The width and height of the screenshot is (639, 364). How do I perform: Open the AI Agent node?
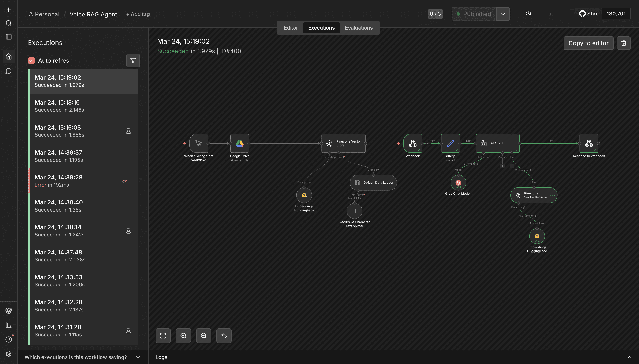tap(497, 143)
